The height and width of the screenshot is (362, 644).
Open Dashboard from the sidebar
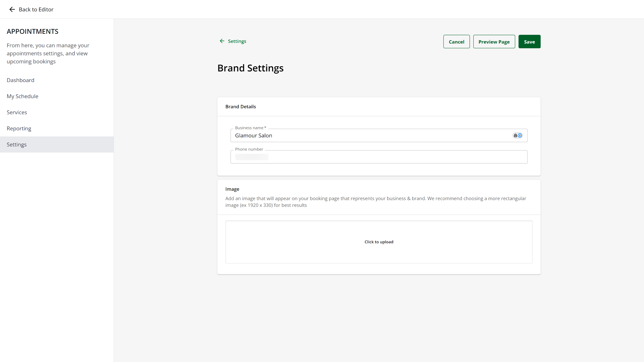coord(20,80)
